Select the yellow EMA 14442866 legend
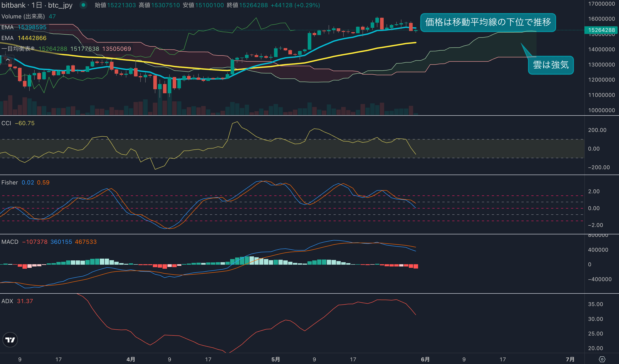Image resolution: width=619 pixels, height=364 pixels. (24, 38)
